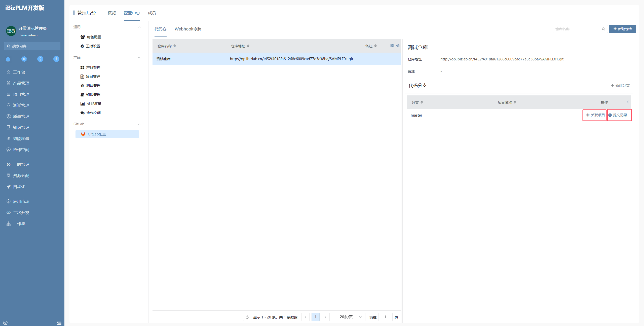Click refresh icon in pagination bar

[x=247, y=317]
